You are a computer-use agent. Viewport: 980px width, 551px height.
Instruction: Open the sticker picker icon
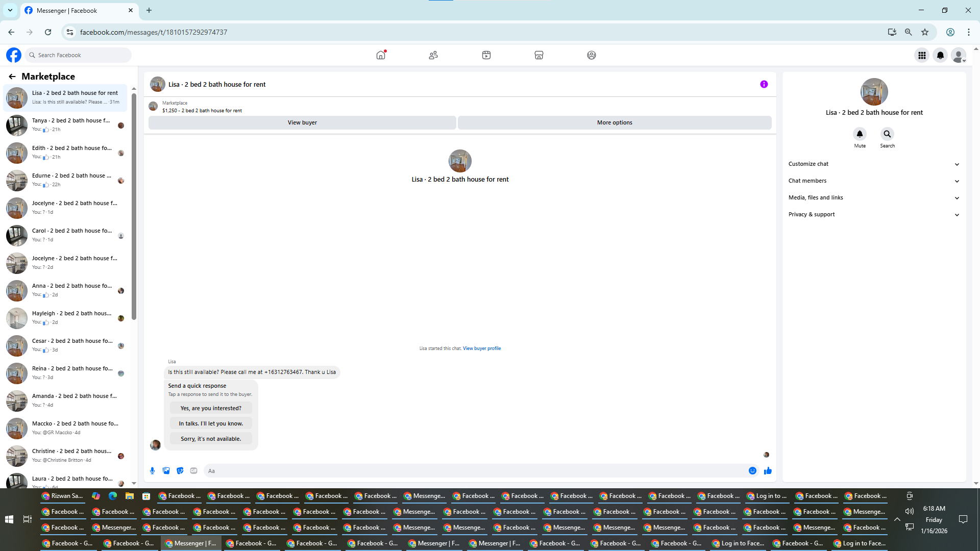(180, 471)
